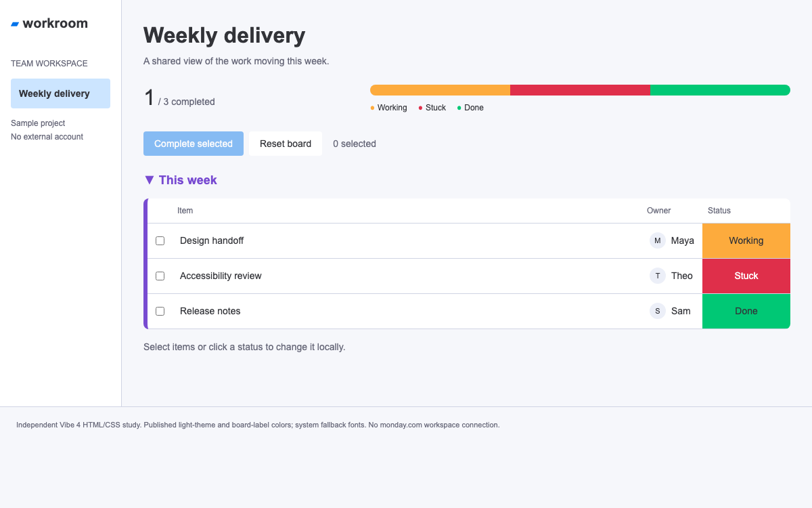This screenshot has height=508, width=812.
Task: Click No external account text
Action: click(x=47, y=137)
